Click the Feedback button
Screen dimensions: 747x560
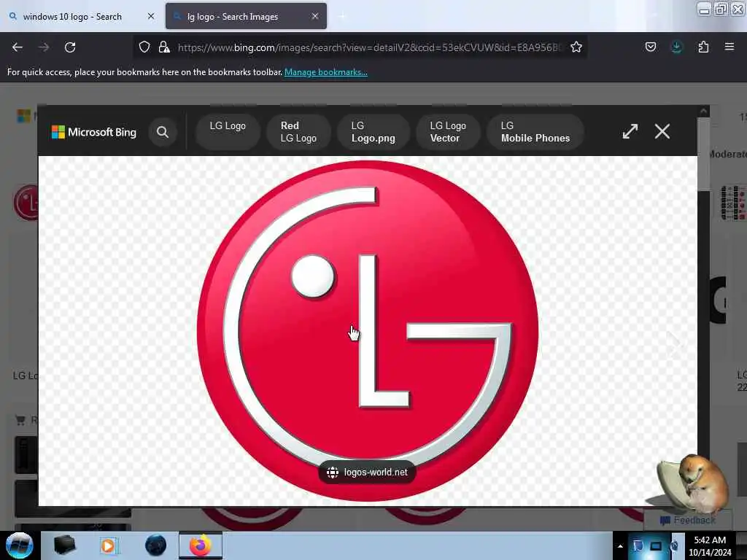[688, 521]
